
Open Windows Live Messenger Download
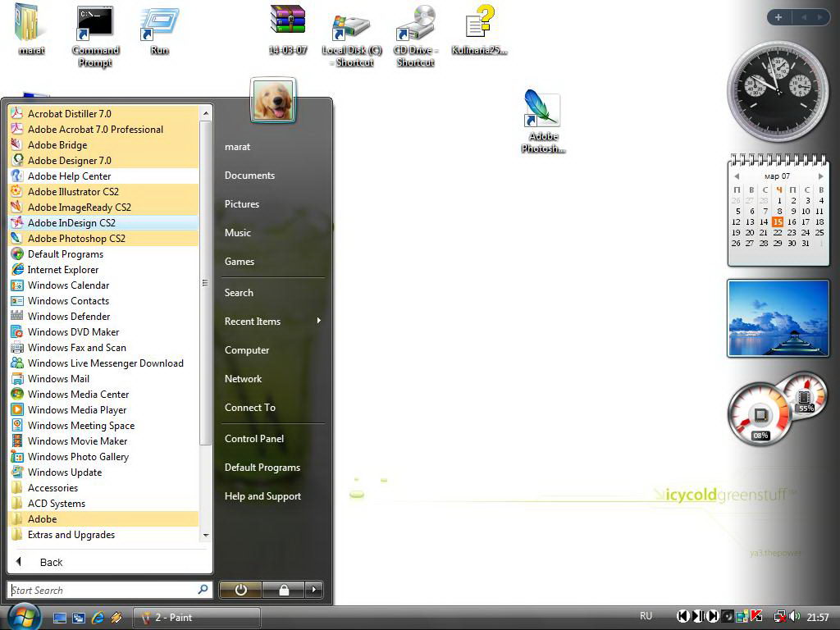(104, 363)
